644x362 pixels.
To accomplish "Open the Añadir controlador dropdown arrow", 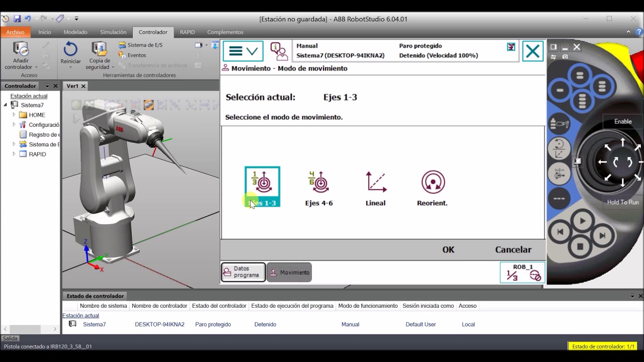I will click(x=36, y=67).
